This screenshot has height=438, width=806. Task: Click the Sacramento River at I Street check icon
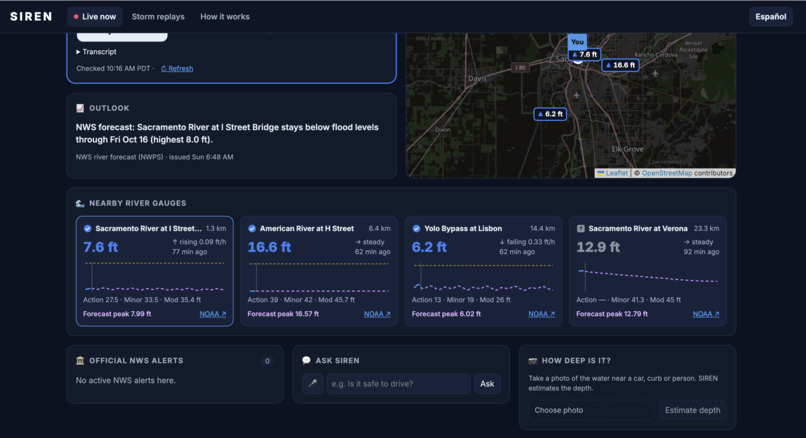[87, 229]
